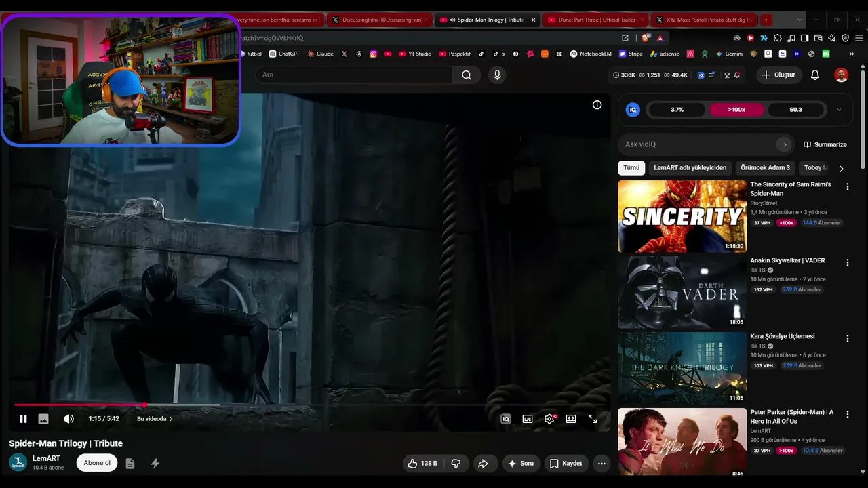Mute the video with the speaker icon

pyautogui.click(x=68, y=419)
